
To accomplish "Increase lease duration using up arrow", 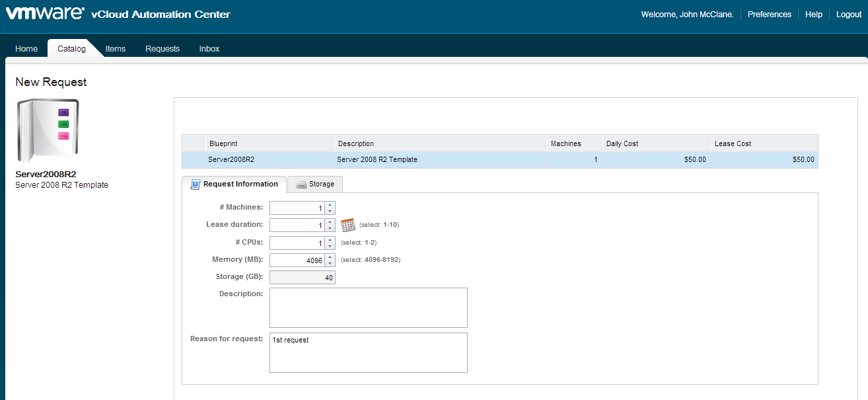I will click(330, 221).
